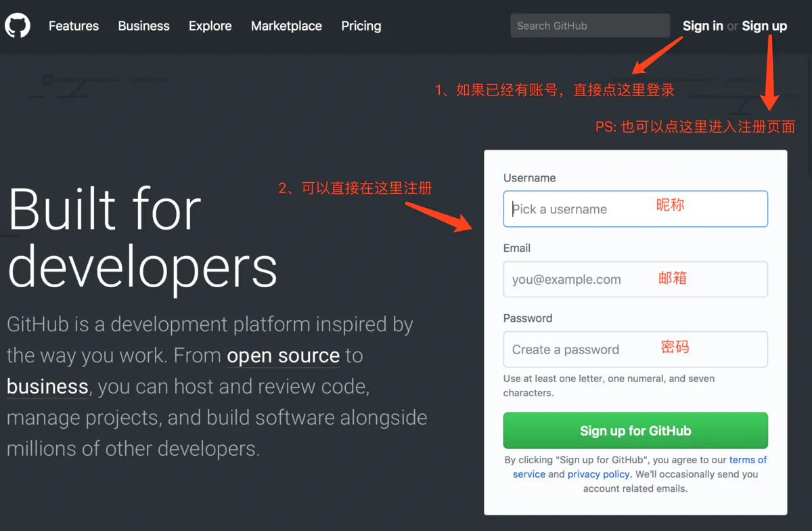Open the Explore page
This screenshot has height=531, width=812.
click(x=210, y=26)
